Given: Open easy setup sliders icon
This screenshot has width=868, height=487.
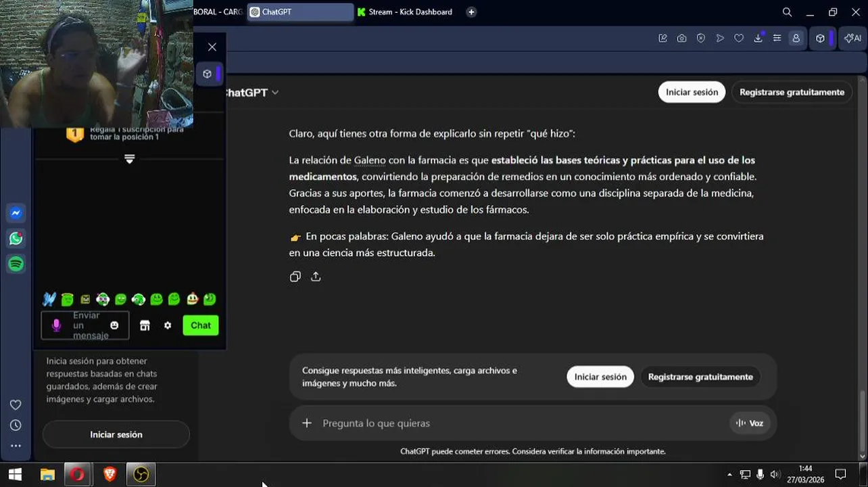Looking at the screenshot, I should (x=777, y=39).
